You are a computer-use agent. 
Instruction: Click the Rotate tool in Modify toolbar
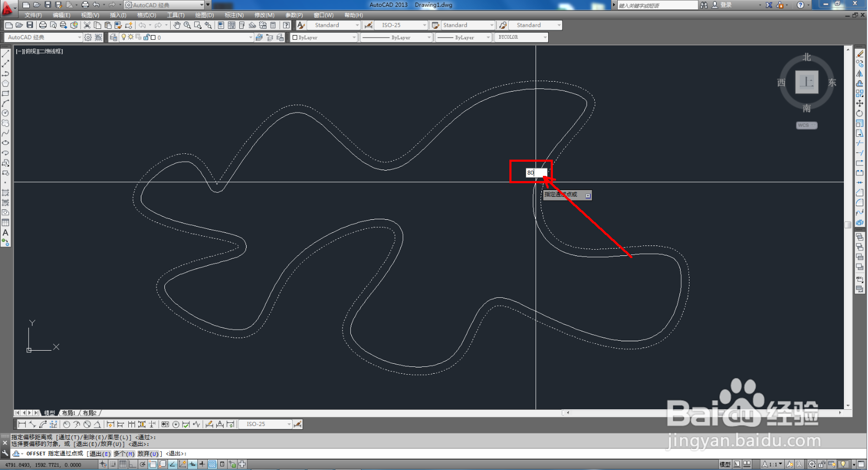point(860,114)
